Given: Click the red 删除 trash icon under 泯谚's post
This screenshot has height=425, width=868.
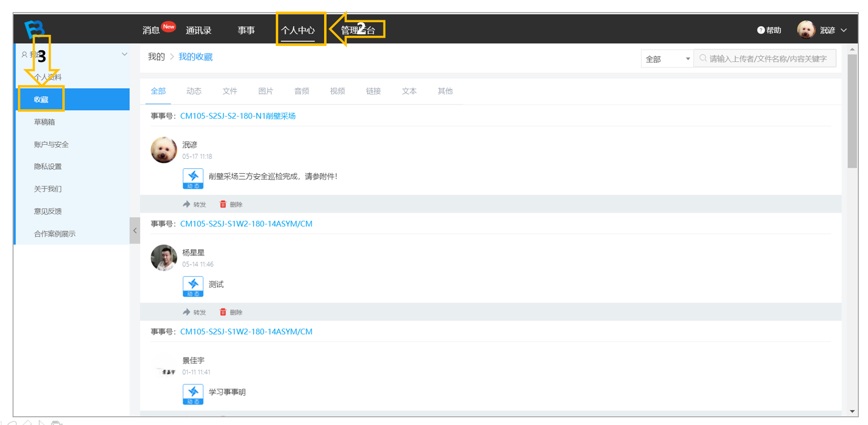Looking at the screenshot, I should click(223, 204).
